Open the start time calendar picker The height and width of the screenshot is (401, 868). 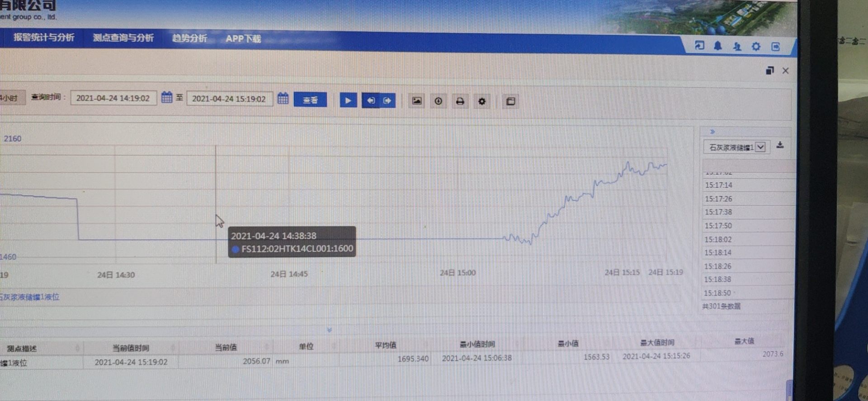[167, 97]
